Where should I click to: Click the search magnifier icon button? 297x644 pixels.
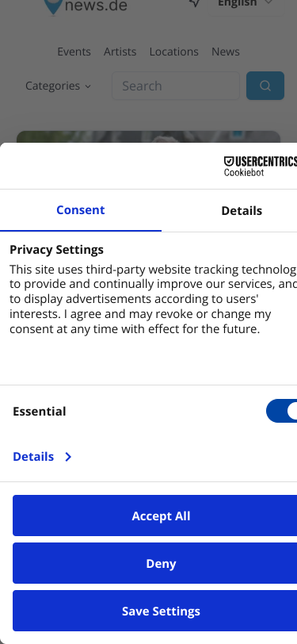265,86
